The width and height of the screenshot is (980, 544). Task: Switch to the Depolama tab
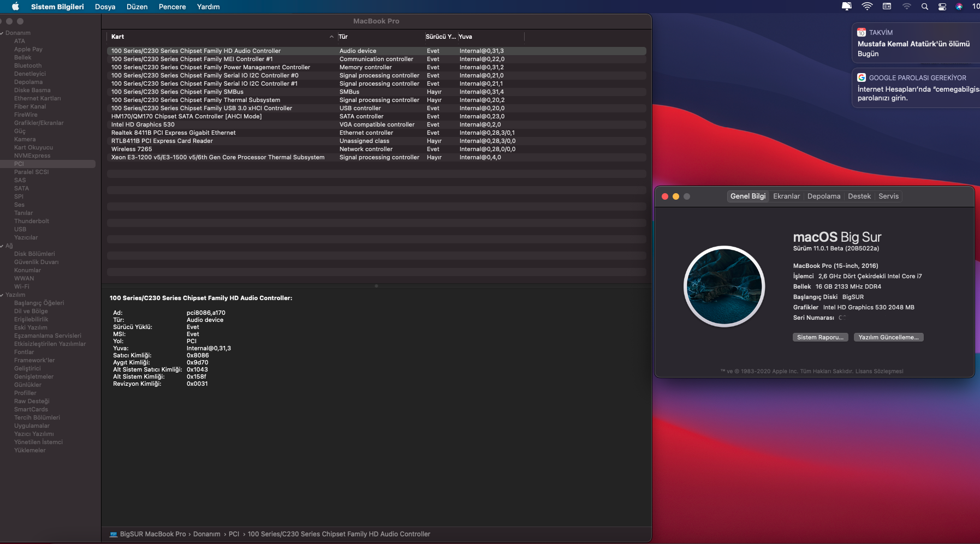(x=823, y=196)
